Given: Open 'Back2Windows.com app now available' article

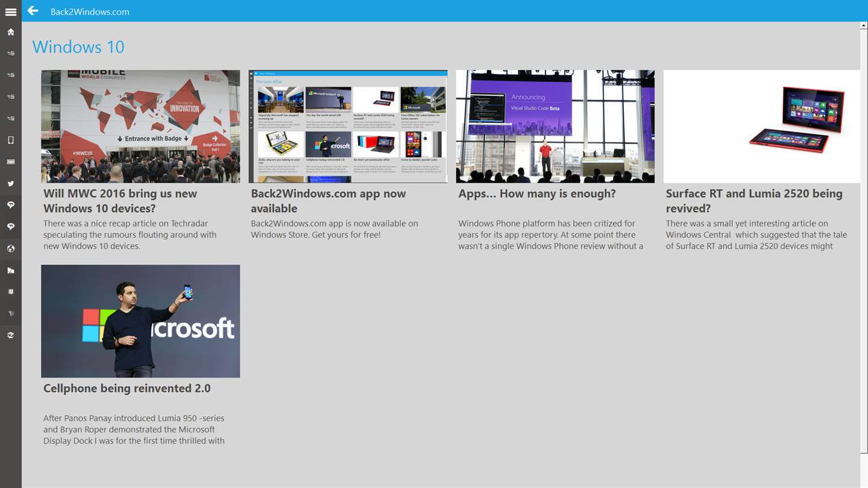Looking at the screenshot, I should [329, 201].
